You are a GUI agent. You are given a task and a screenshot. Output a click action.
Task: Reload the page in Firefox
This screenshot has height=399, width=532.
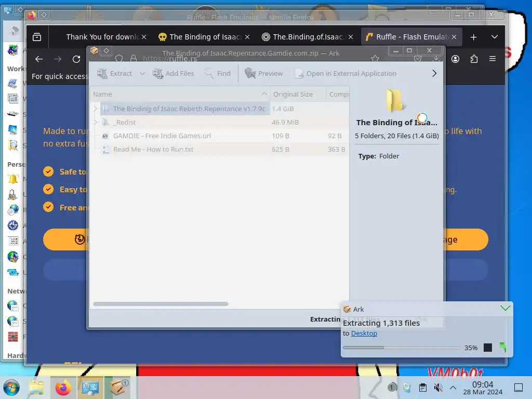76,59
